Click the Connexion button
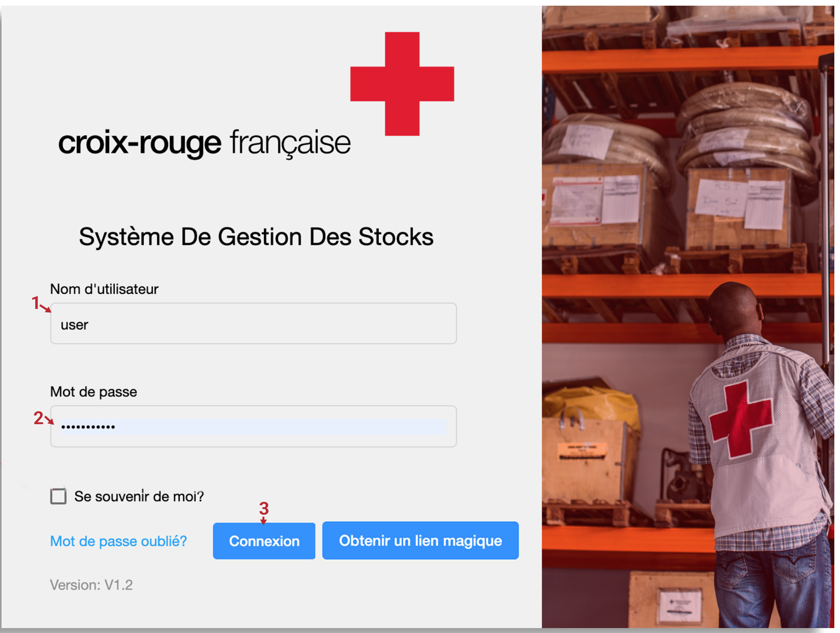The height and width of the screenshot is (633, 840). [264, 541]
